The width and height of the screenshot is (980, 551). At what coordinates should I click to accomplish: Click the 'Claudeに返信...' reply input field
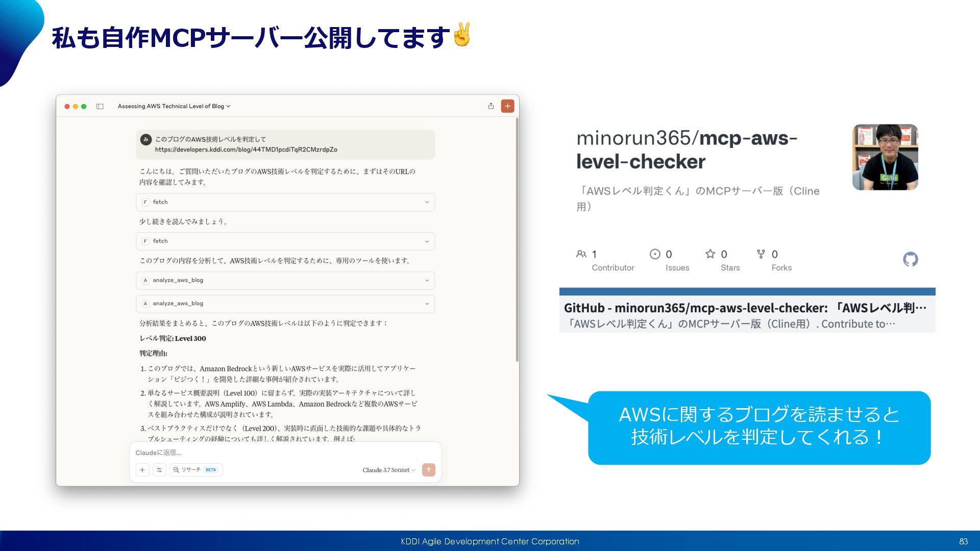click(285, 453)
